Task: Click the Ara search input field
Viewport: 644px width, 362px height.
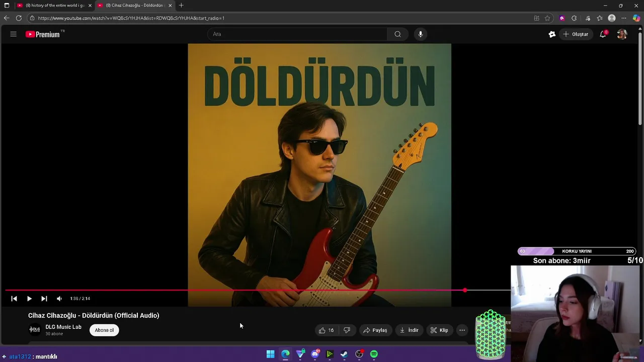Action: point(297,34)
